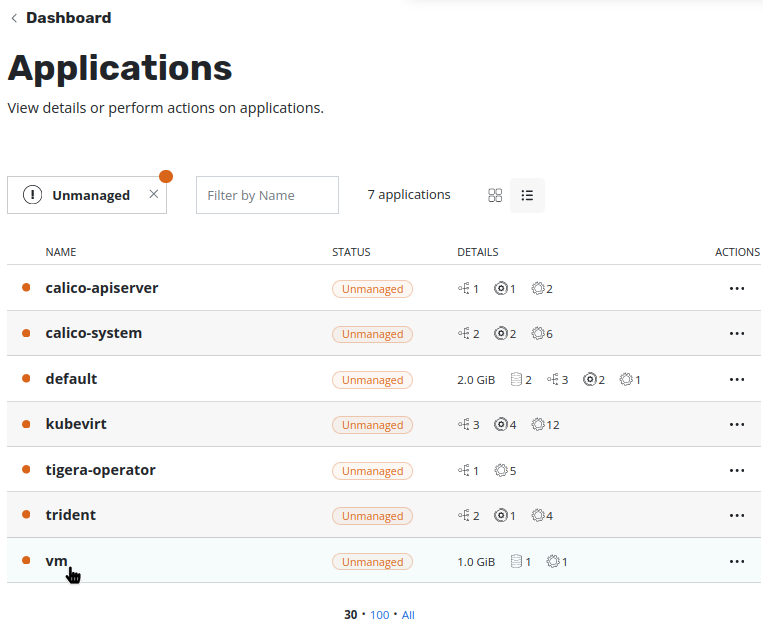Screen dimensions: 763x630
Task: Show 100 items per page
Action: tap(380, 615)
